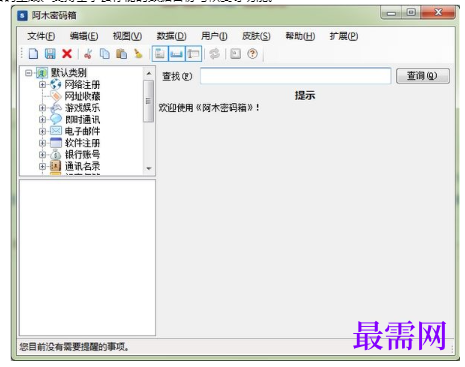This screenshot has width=465, height=367.
Task: Click the question mark help icon
Action: click(253, 54)
